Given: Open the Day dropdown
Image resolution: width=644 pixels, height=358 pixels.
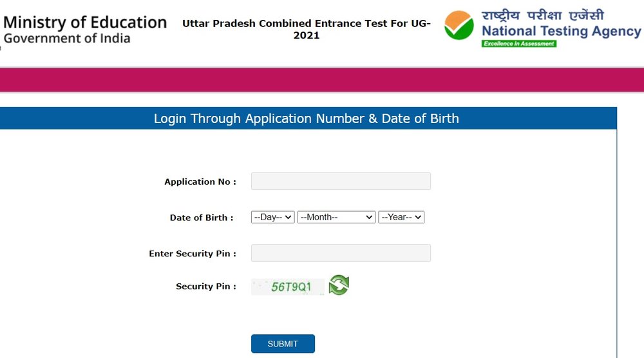Looking at the screenshot, I should [x=272, y=217].
